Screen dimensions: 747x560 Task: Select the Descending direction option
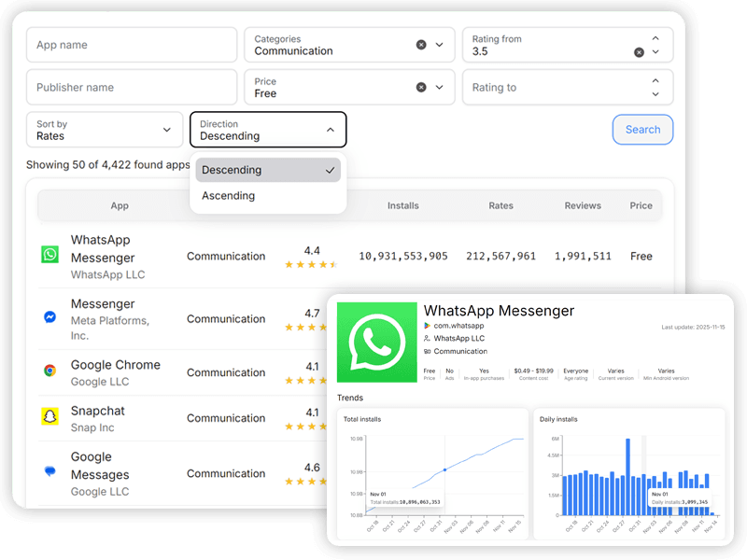click(268, 170)
